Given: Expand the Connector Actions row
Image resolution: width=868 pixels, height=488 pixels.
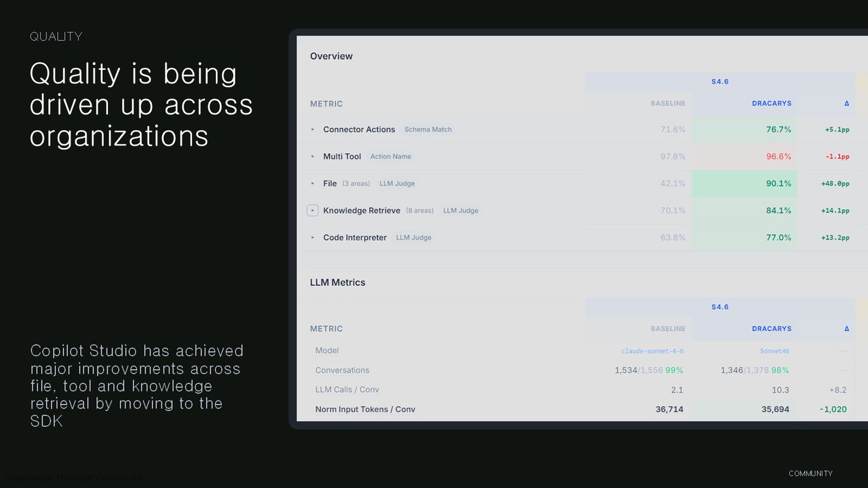Looking at the screenshot, I should pos(313,130).
